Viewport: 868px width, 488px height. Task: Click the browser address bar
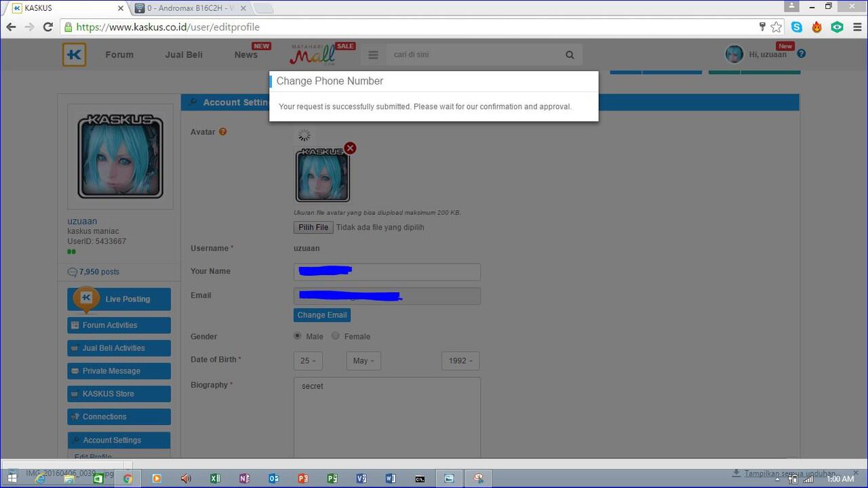(407, 27)
